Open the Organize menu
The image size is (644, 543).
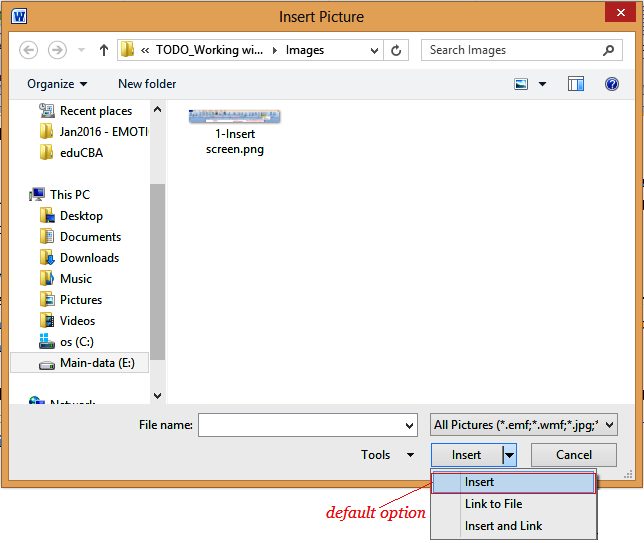coord(57,84)
